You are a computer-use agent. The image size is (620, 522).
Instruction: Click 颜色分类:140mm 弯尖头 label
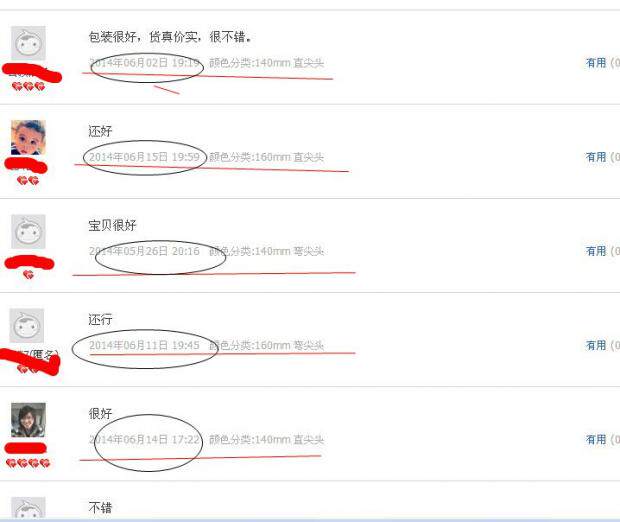click(x=267, y=251)
